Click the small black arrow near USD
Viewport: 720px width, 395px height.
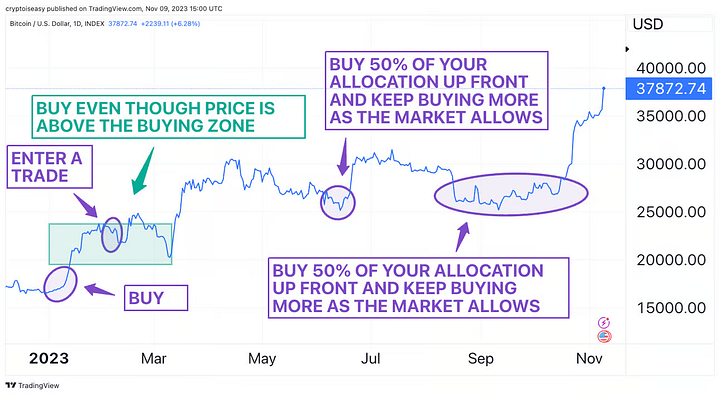click(x=627, y=49)
